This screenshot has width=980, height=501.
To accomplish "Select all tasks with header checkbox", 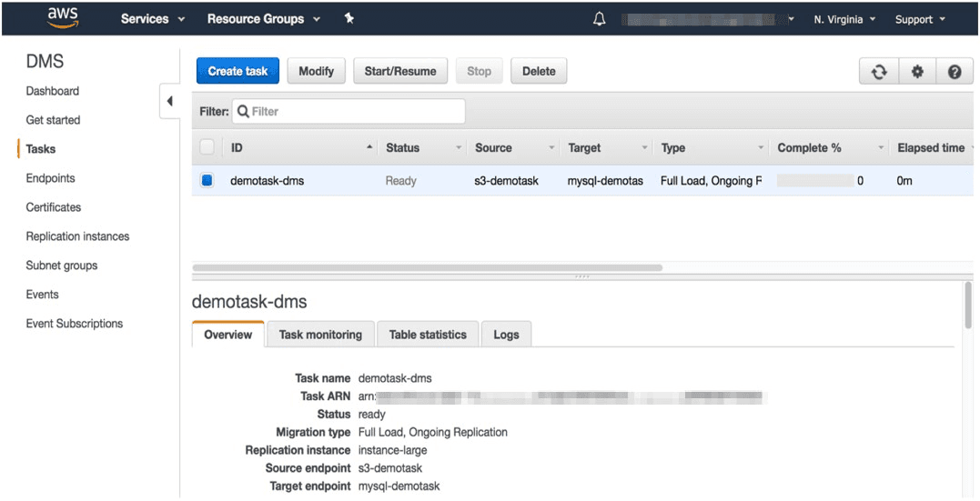I will point(207,147).
